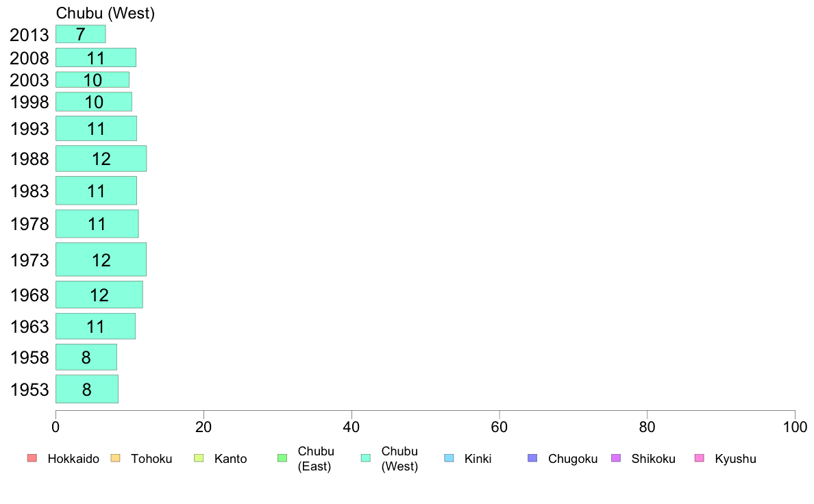Select the 2013 bar showing 7
The image size is (814, 504).
pyautogui.click(x=80, y=34)
